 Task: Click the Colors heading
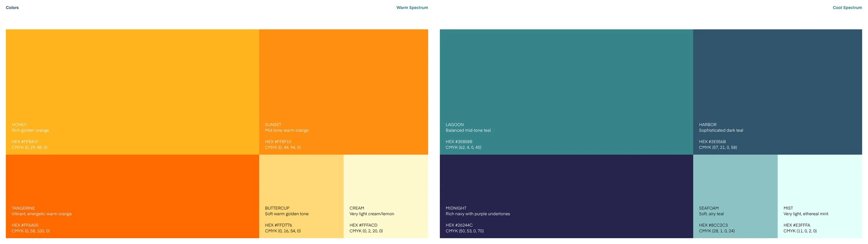point(12,8)
